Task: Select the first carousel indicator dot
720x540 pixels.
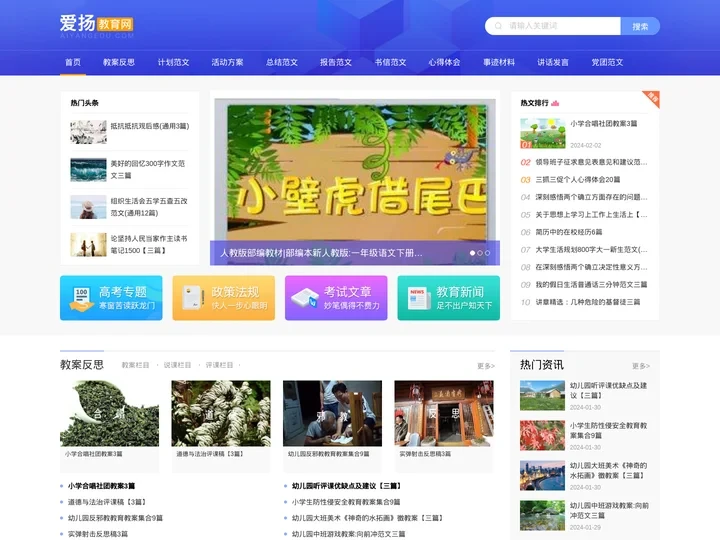Action: pyautogui.click(x=471, y=253)
